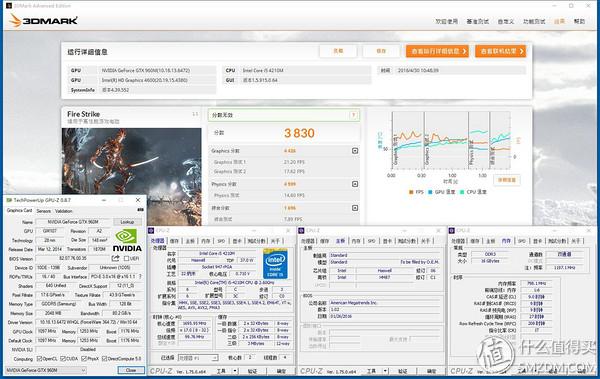The image size is (600, 379).
Task: Click the help question mark beside score validity
Action: 354,115
